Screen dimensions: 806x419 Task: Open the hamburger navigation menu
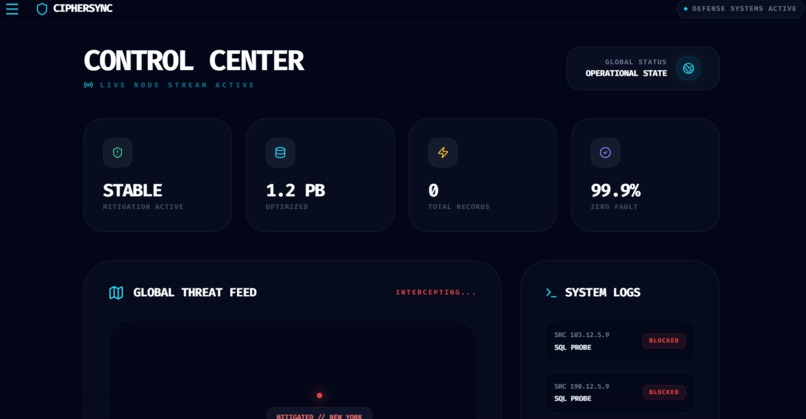coord(12,9)
